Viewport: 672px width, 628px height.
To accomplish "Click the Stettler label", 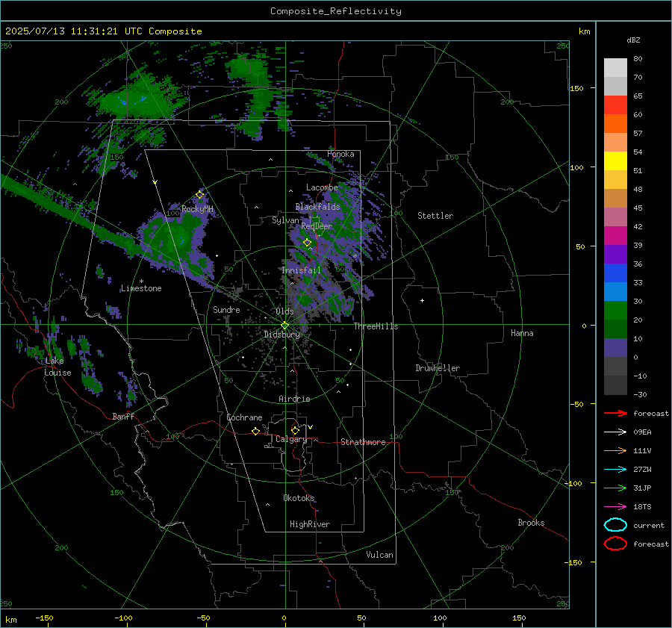I will tap(435, 216).
